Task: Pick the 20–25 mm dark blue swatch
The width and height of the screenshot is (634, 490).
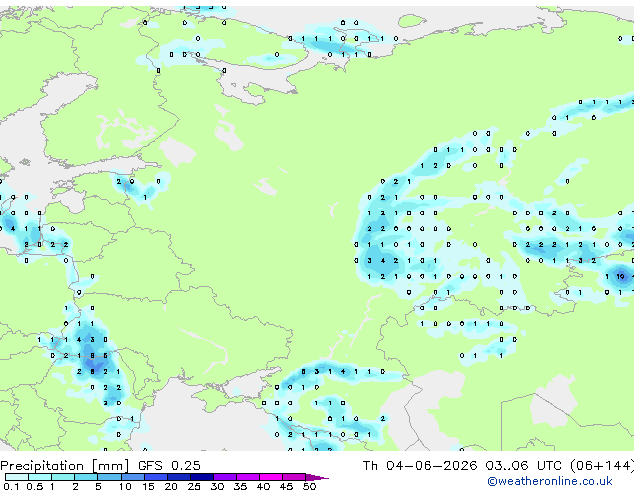Action: click(178, 477)
